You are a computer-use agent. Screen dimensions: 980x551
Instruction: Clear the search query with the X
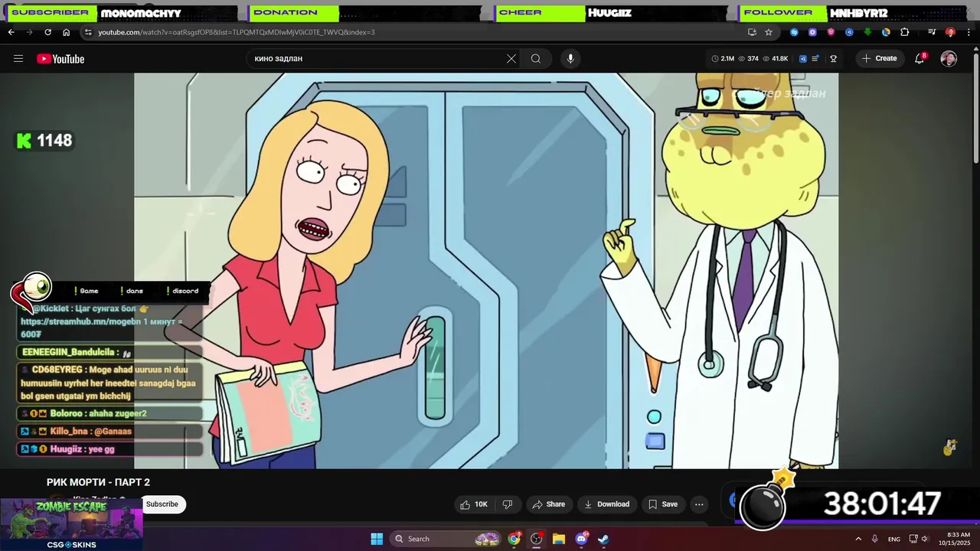(511, 58)
